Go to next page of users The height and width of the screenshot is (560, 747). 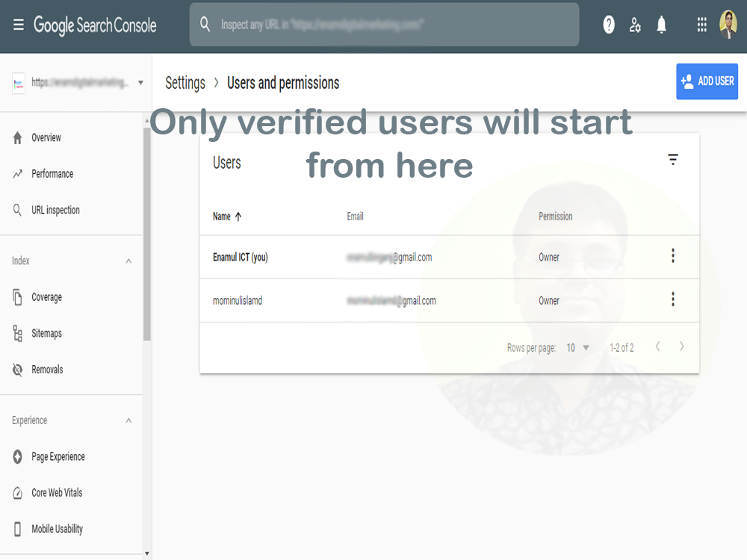tap(682, 346)
